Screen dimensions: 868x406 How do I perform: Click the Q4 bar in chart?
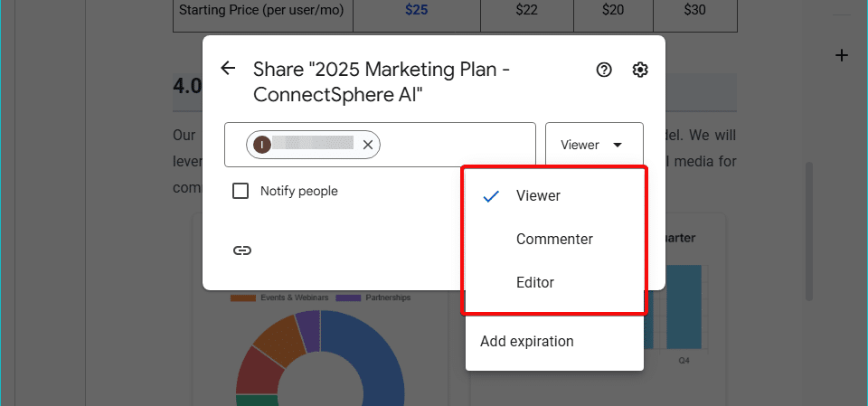pyautogui.click(x=684, y=307)
